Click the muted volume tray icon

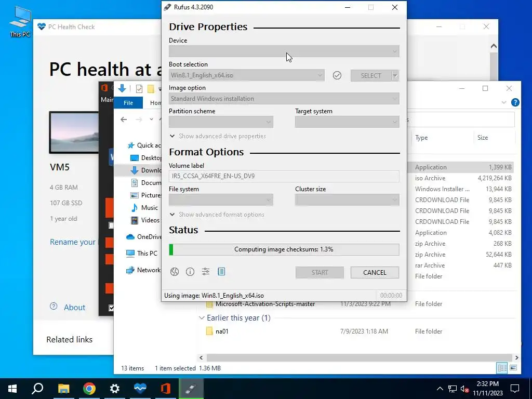click(x=465, y=389)
